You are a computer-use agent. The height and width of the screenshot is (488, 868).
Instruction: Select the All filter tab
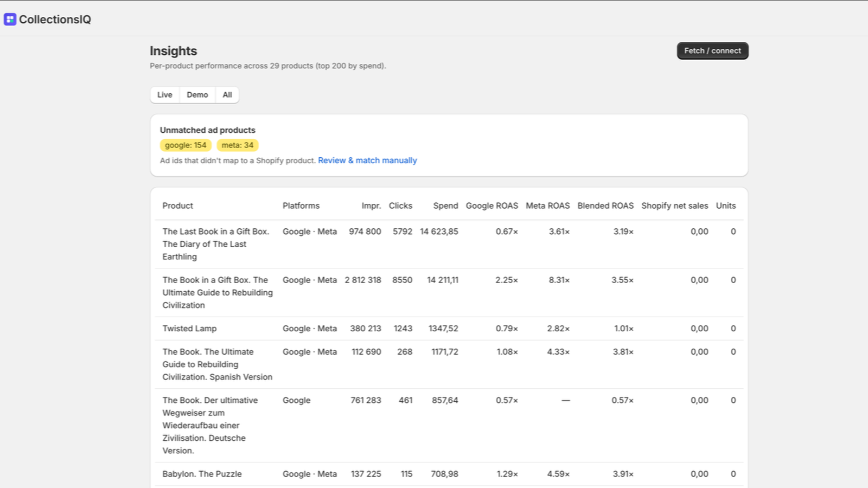227,95
